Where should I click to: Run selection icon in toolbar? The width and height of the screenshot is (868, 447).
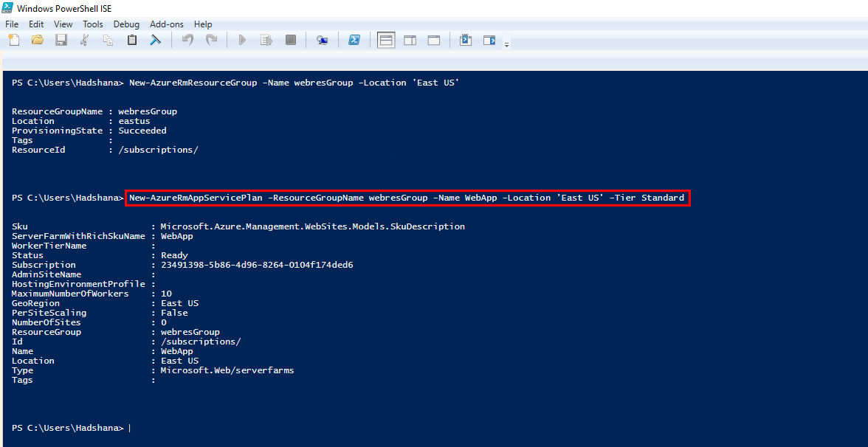[x=266, y=40]
